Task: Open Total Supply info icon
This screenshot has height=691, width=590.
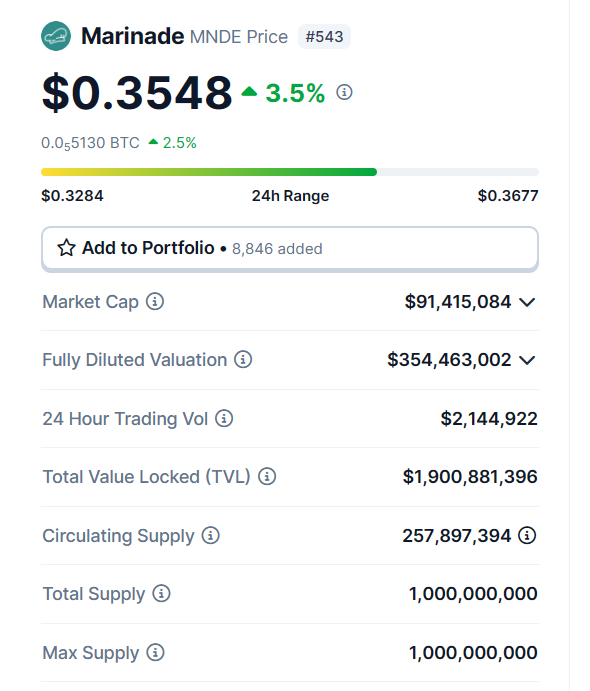Action: (161, 594)
